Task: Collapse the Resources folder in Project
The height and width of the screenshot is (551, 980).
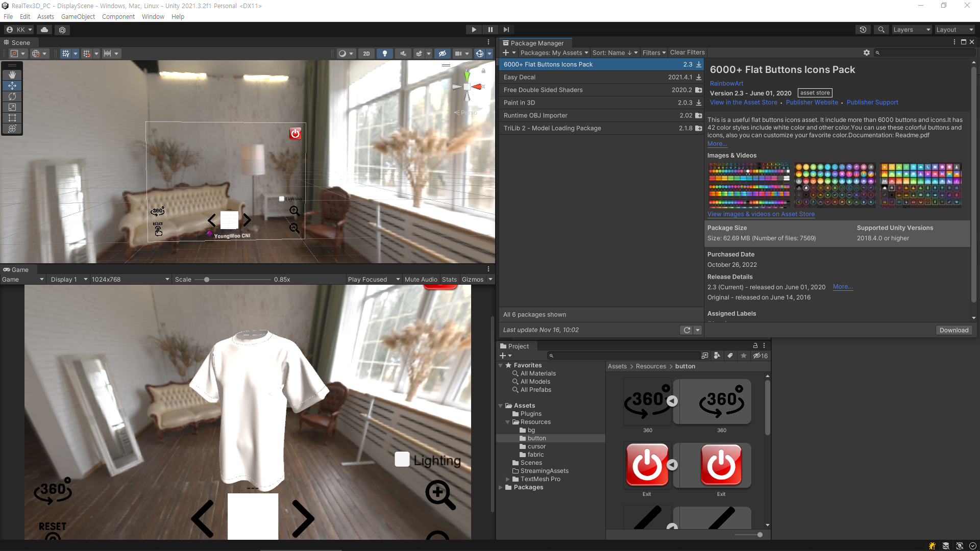Action: tap(507, 422)
